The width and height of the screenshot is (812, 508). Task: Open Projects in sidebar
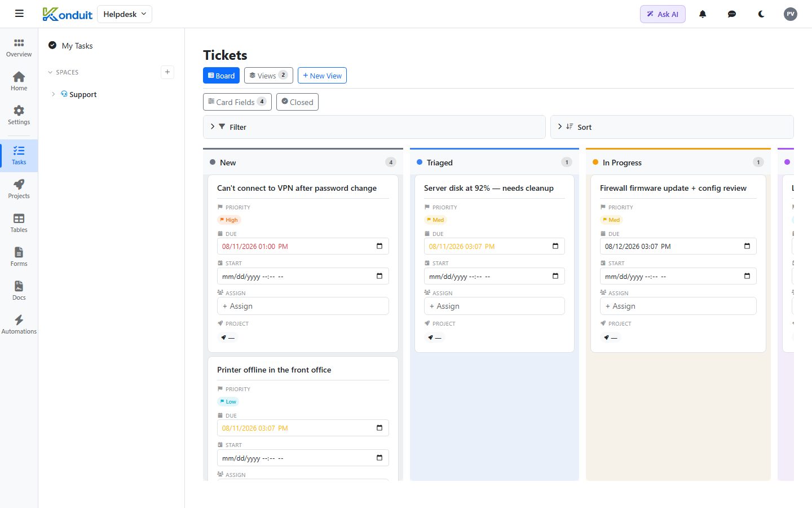pos(19,190)
